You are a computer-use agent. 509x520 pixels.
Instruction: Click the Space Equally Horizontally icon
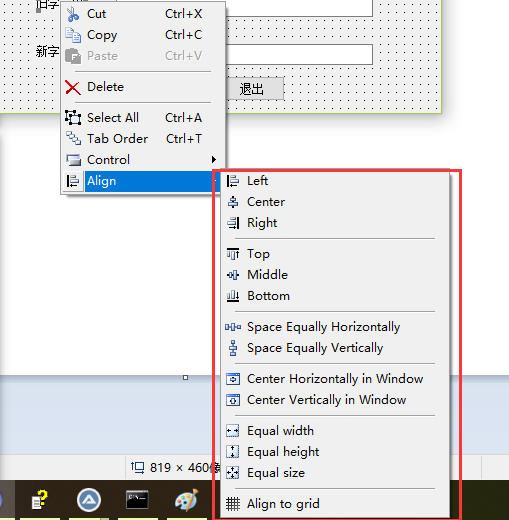(233, 327)
